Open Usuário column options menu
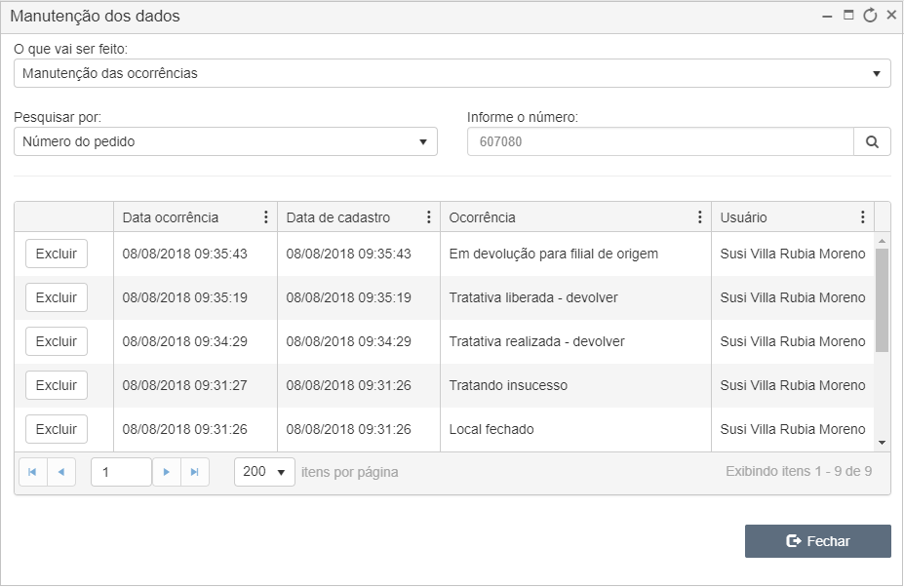 click(x=862, y=217)
